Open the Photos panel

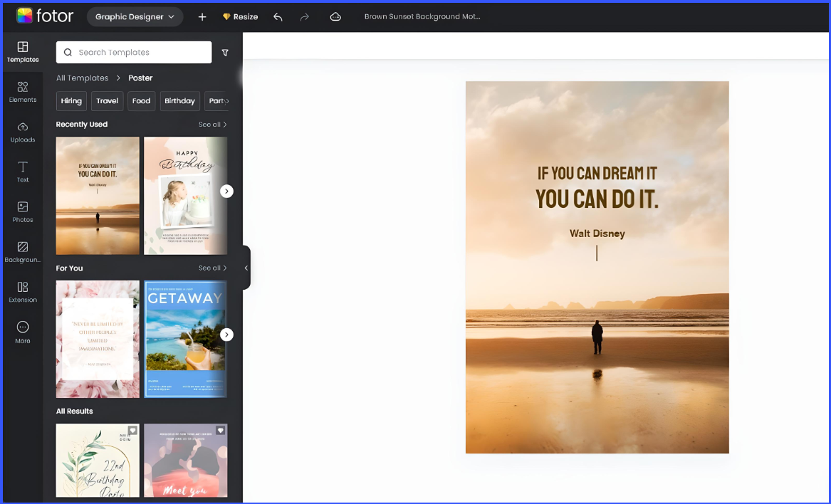pos(23,212)
